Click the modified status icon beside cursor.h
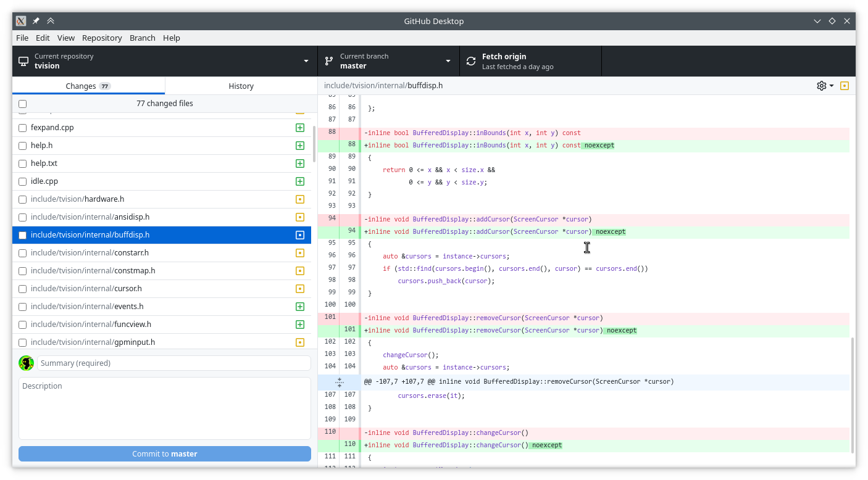Image resolution: width=868 pixels, height=480 pixels. click(300, 289)
